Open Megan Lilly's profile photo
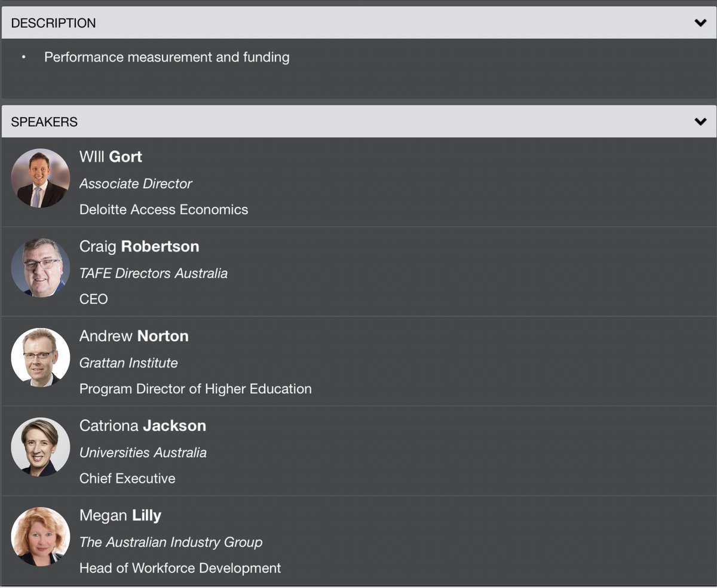The width and height of the screenshot is (717, 588). coord(41,537)
